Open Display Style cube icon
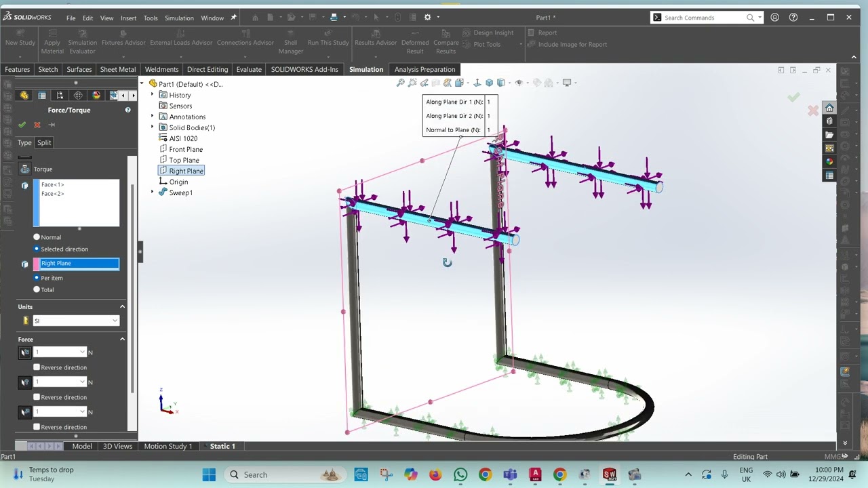Viewport: 868px width, 488px height. click(501, 83)
